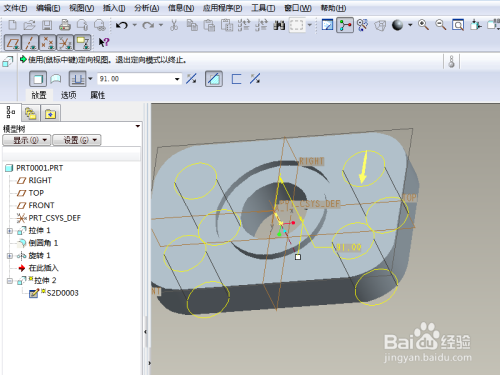Open an existing file icon
This screenshot has width=500, height=375.
29,25
